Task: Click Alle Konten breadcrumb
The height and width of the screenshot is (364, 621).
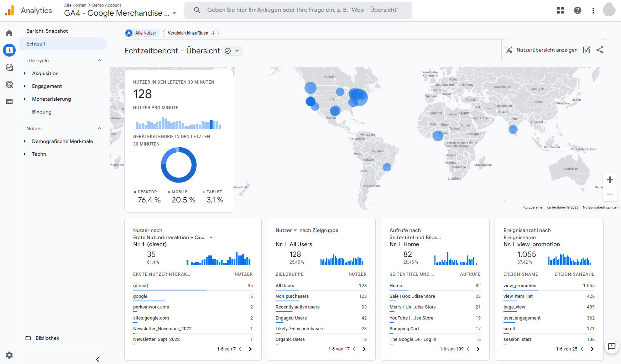Action: tap(75, 5)
